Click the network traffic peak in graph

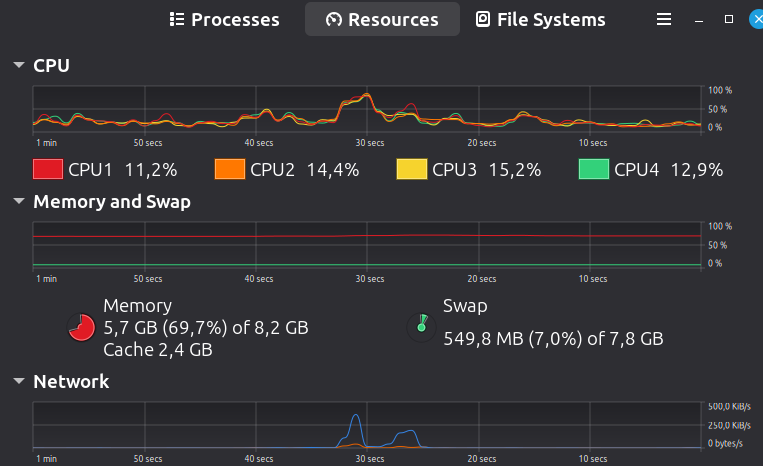356,416
